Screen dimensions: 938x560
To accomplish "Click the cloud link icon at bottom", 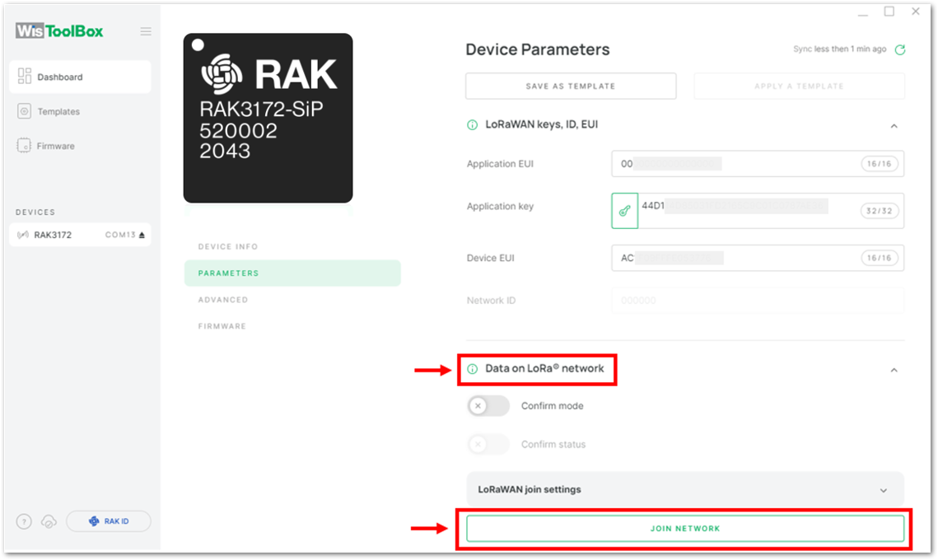I will tap(49, 522).
